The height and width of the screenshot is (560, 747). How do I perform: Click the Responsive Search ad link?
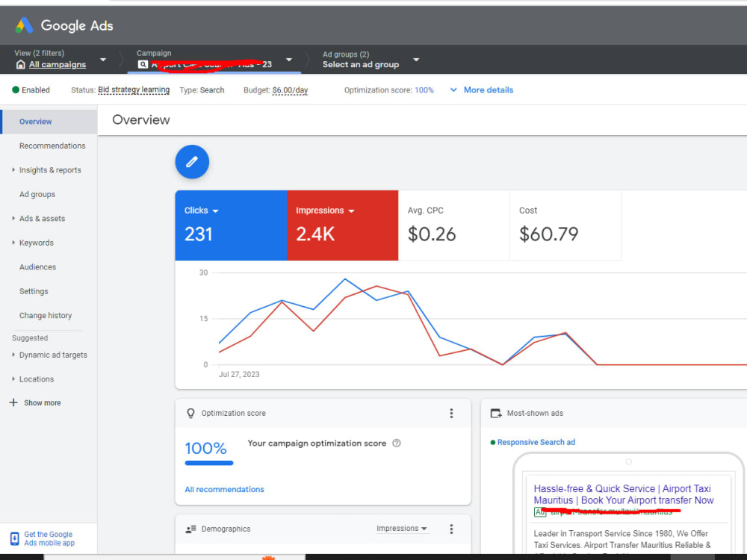coord(536,442)
